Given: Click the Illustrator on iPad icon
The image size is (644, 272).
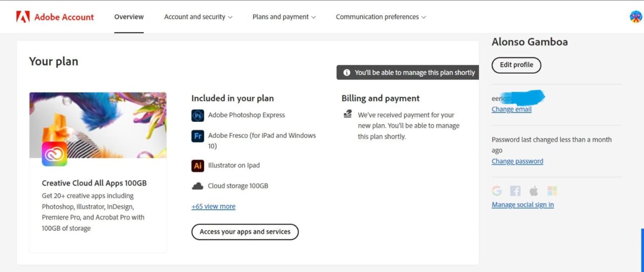Looking at the screenshot, I should click(x=198, y=166).
